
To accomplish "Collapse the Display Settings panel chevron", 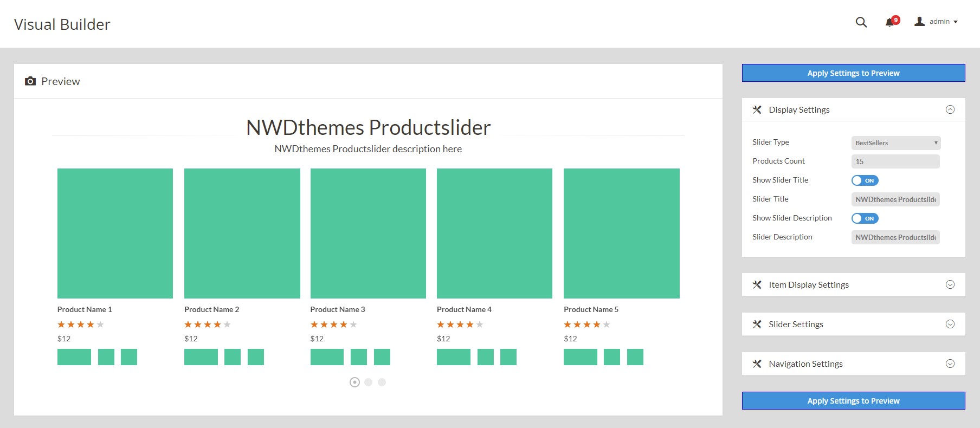I will 950,110.
